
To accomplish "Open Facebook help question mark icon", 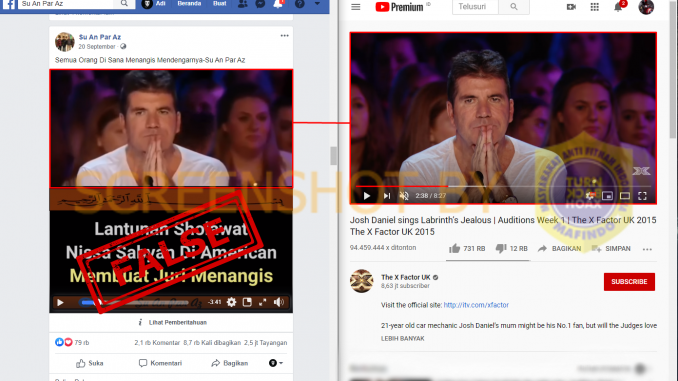I will click(x=300, y=4).
